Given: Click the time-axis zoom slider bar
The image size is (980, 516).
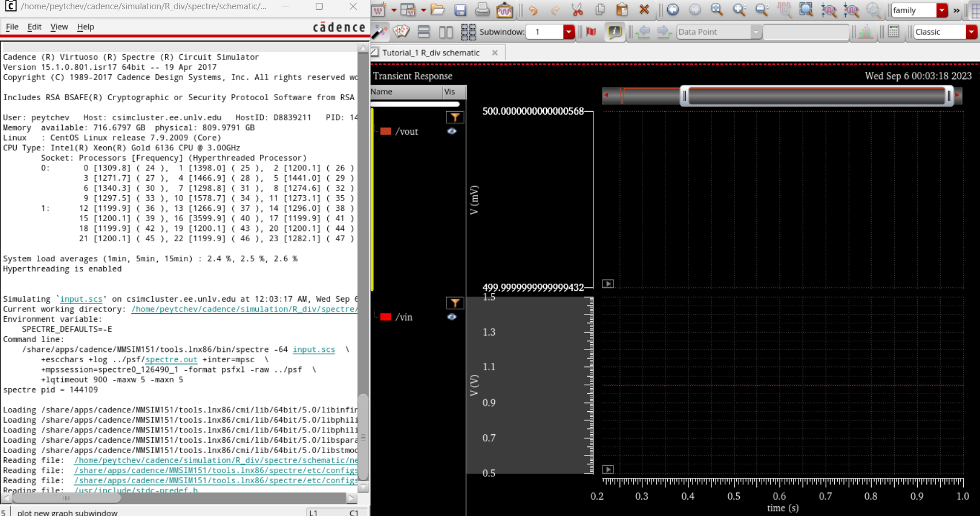Looking at the screenshot, I should pyautogui.click(x=816, y=96).
